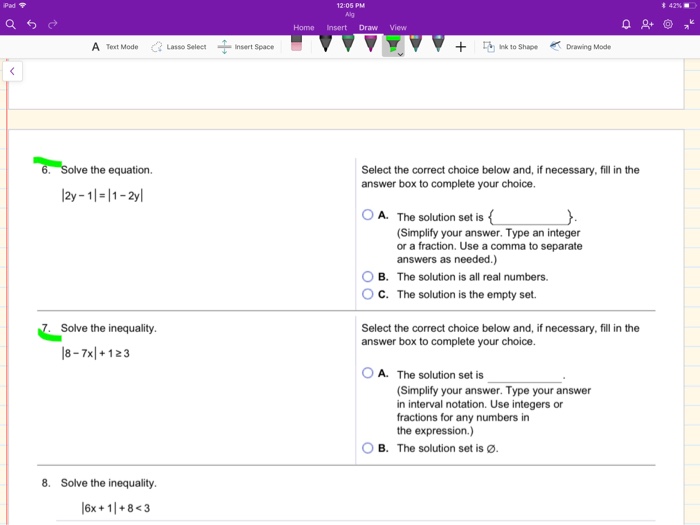This screenshot has height=525, width=700.
Task: Tap the 12:05 PM clock
Action: pos(350,5)
